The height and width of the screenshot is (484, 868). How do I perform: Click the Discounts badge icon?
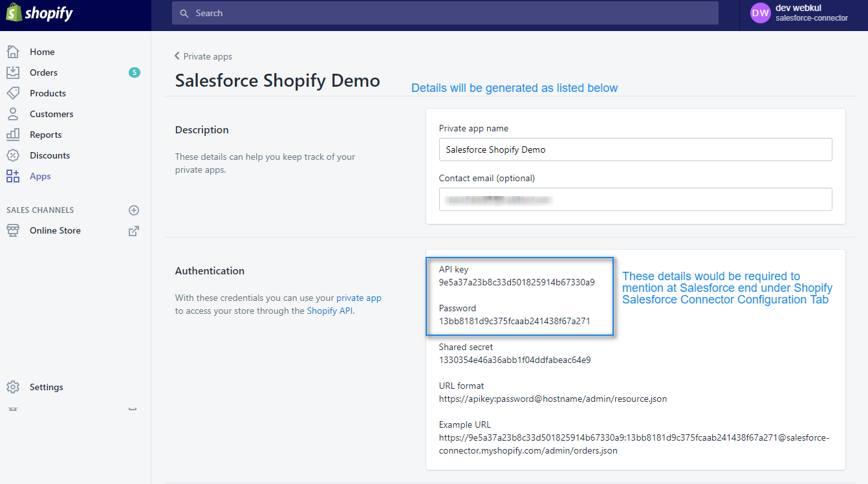[13, 155]
